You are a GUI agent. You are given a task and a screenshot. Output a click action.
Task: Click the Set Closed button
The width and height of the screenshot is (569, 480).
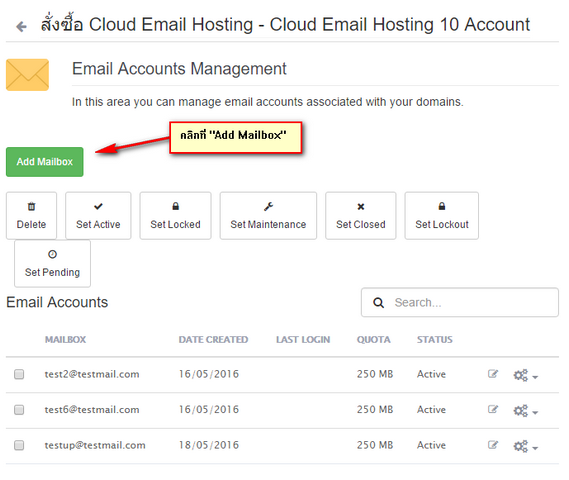click(x=361, y=216)
